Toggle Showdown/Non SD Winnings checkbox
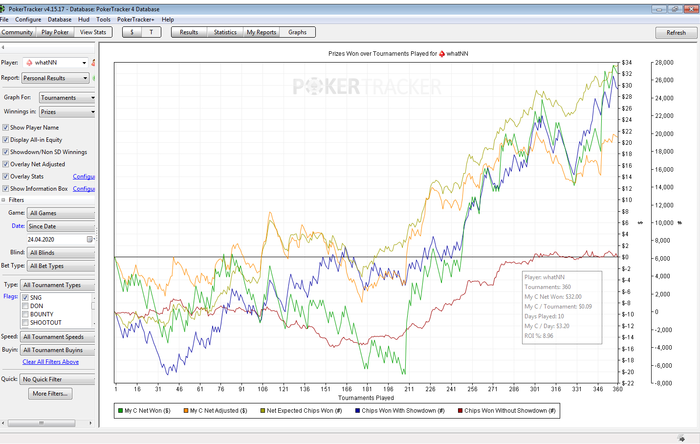Viewport: 700px width, 444px height. pyautogui.click(x=5, y=152)
